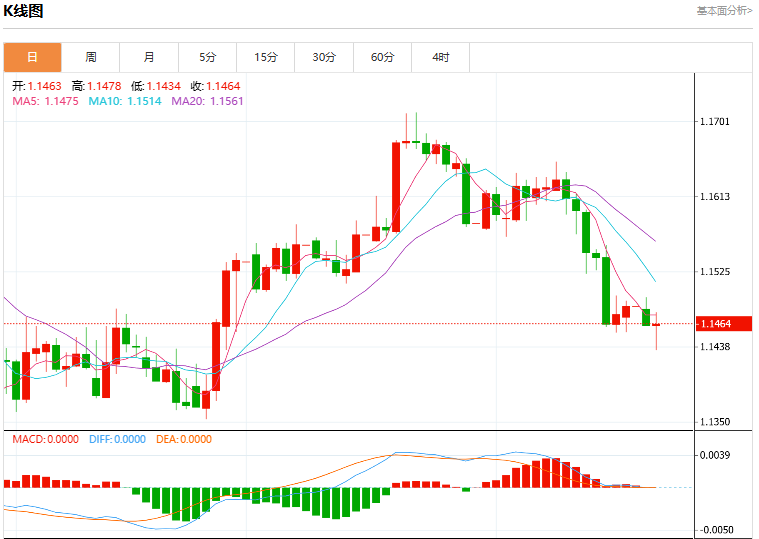The height and width of the screenshot is (539, 759).
Task: Open the 基本面分析 link
Action: (724, 11)
